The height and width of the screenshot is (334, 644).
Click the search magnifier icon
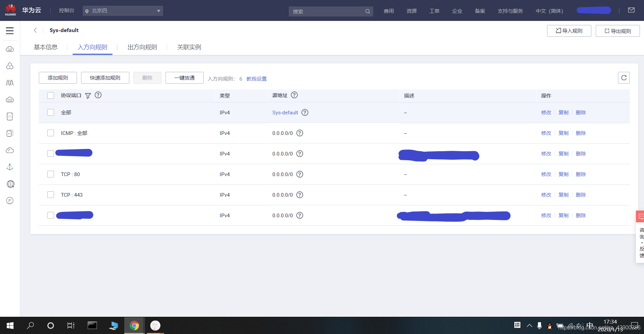(x=367, y=11)
